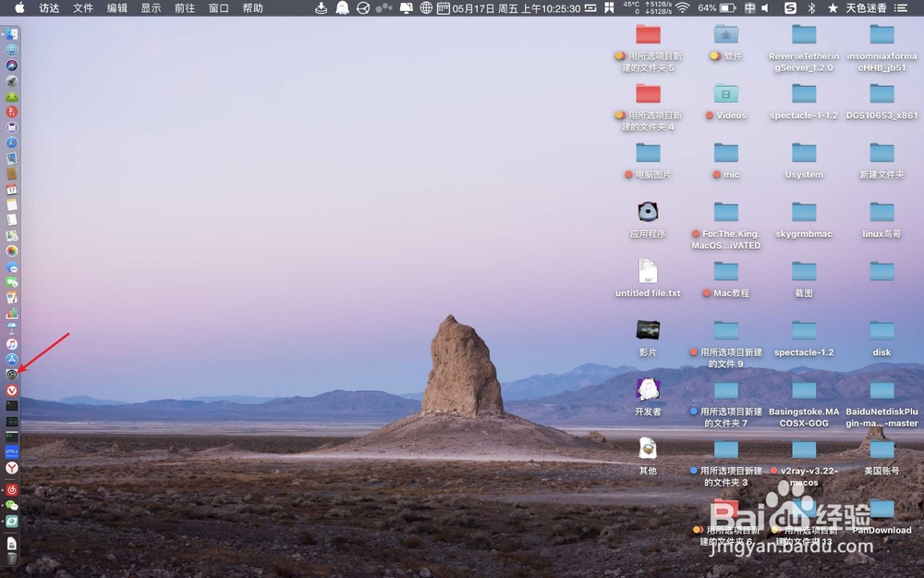Screen dimensions: 924x578
Task: Open Activity Monitor graph icon in Dock
Action: pos(12,421)
